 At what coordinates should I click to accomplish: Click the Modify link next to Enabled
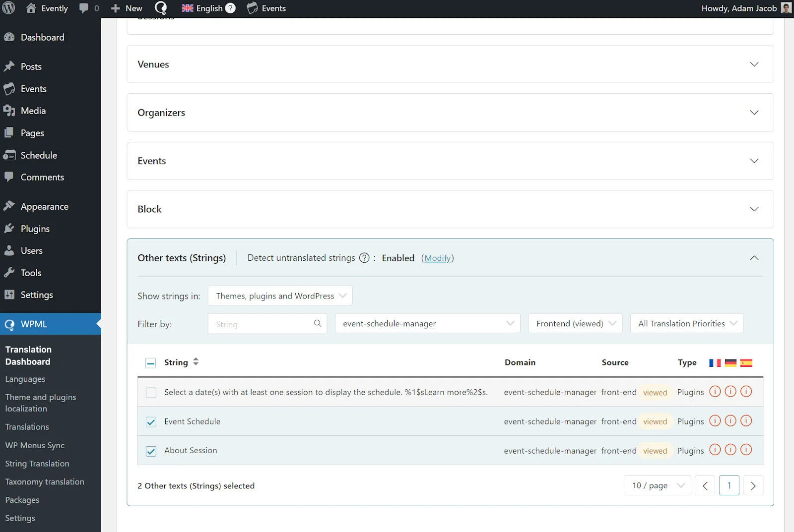pos(437,258)
